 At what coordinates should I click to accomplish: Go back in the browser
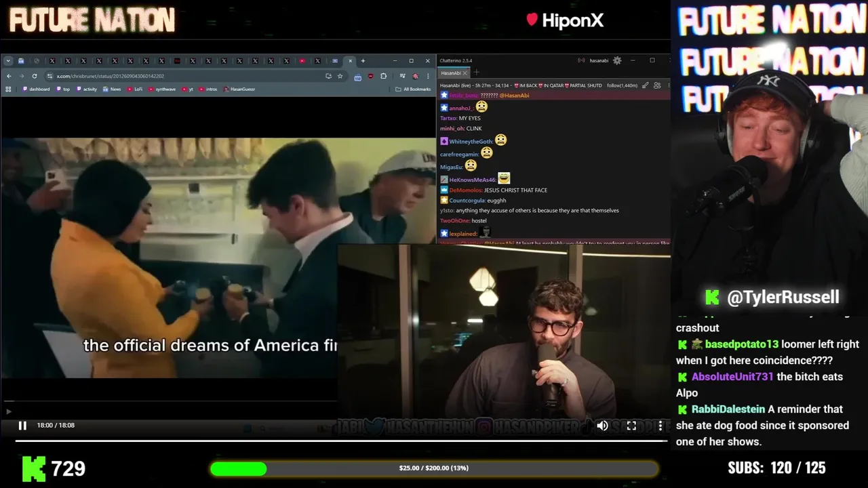(9, 76)
